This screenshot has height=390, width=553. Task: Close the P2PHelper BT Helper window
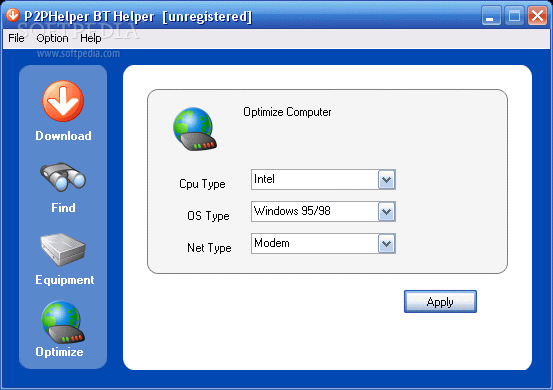(x=537, y=16)
